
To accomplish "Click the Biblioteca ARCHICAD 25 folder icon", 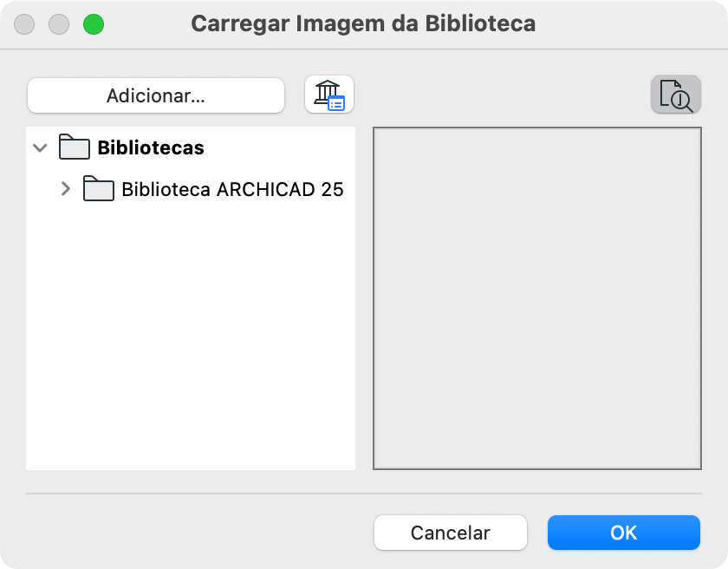I will click(99, 189).
